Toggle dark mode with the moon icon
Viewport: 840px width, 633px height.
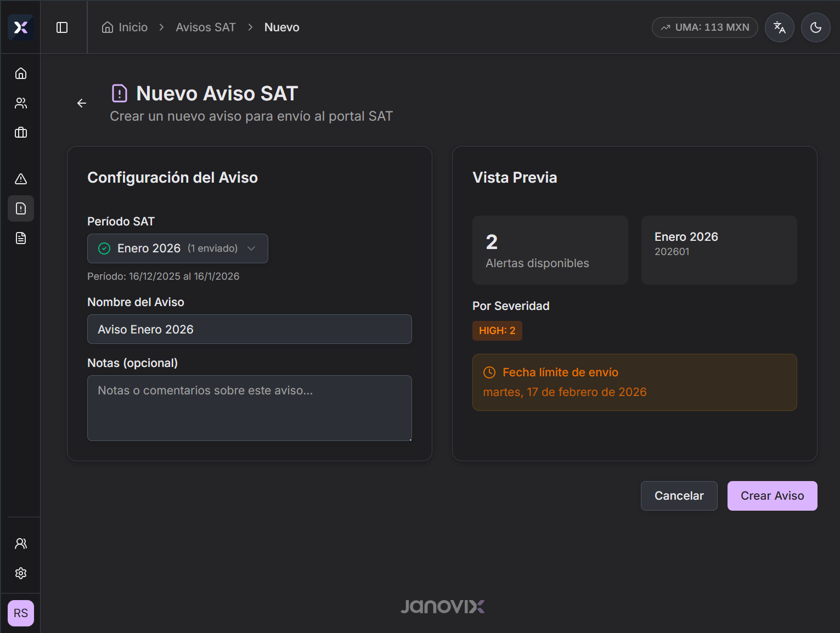[815, 27]
